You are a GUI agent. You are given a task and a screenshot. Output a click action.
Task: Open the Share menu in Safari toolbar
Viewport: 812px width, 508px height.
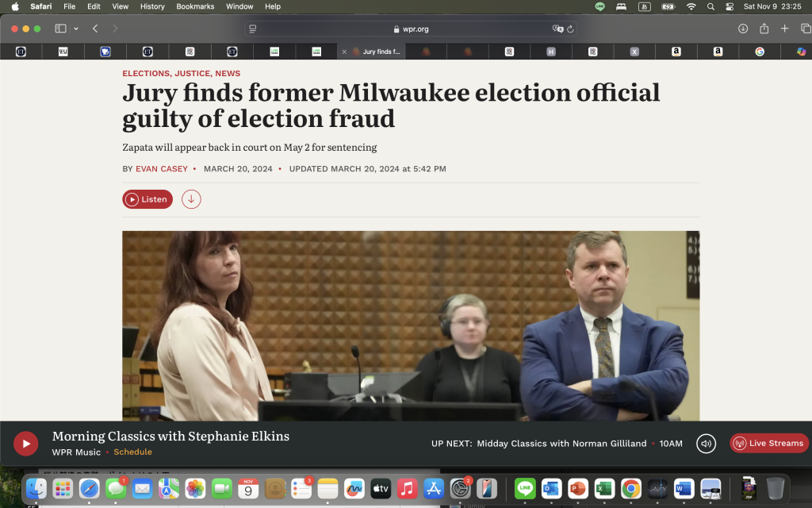click(764, 29)
